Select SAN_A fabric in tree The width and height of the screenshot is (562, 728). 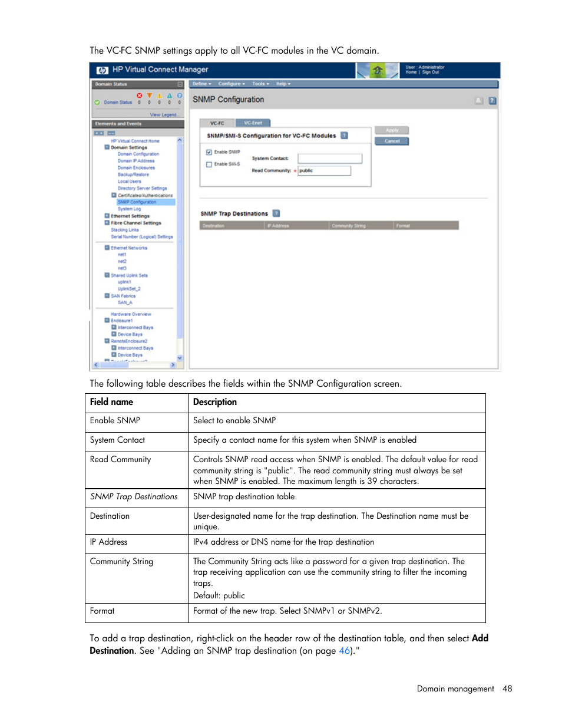coord(125,302)
